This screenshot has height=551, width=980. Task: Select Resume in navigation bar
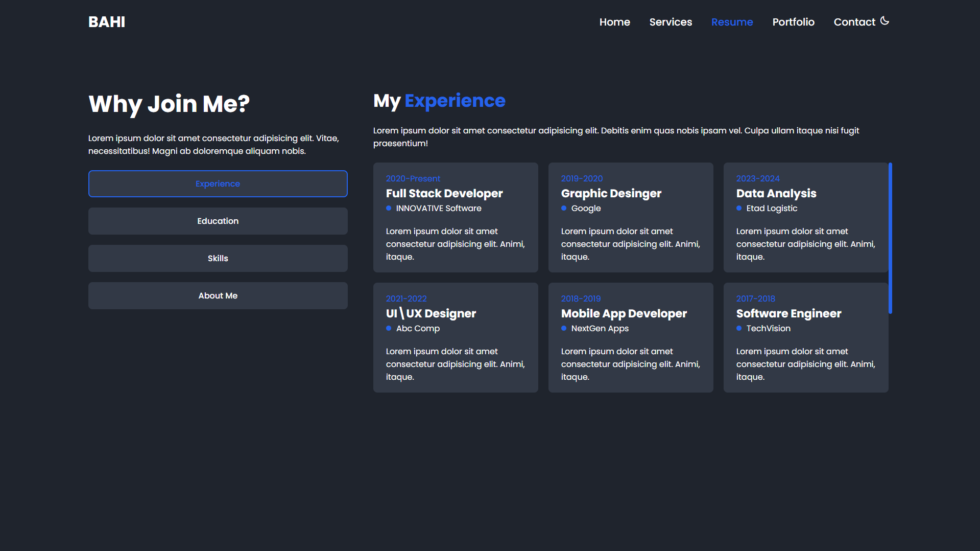(x=732, y=22)
